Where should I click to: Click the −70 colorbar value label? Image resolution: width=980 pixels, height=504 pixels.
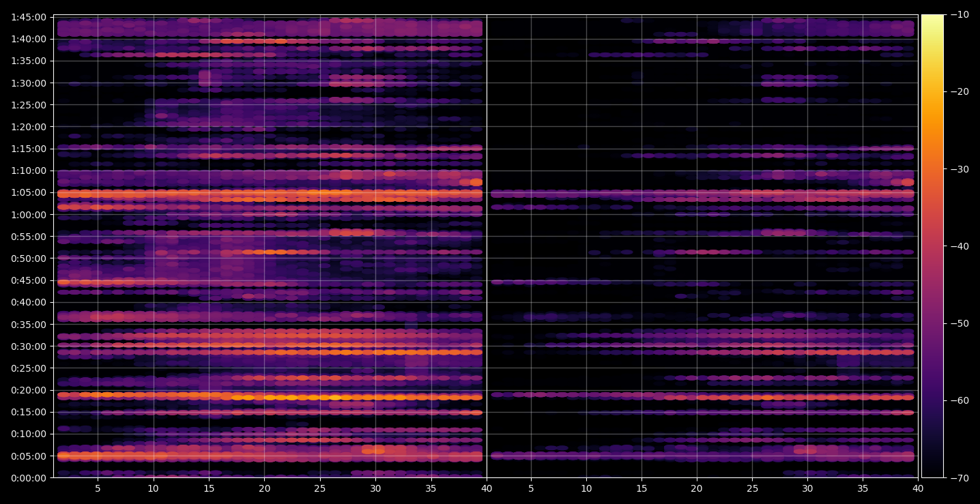(960, 478)
